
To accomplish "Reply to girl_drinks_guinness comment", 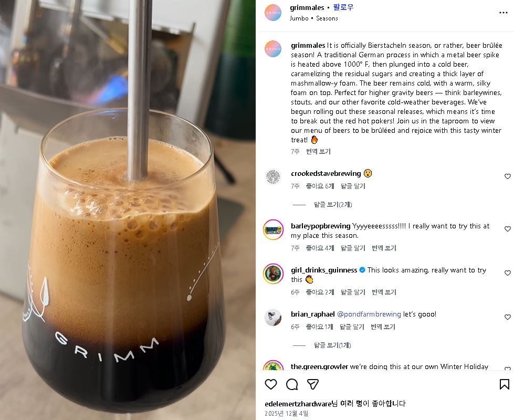I will (x=353, y=292).
